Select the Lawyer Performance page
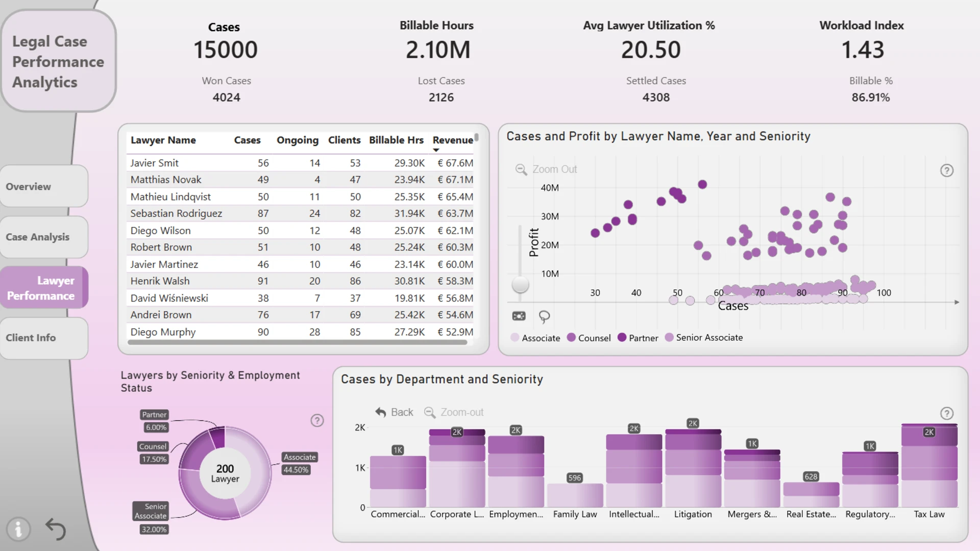 (44, 288)
